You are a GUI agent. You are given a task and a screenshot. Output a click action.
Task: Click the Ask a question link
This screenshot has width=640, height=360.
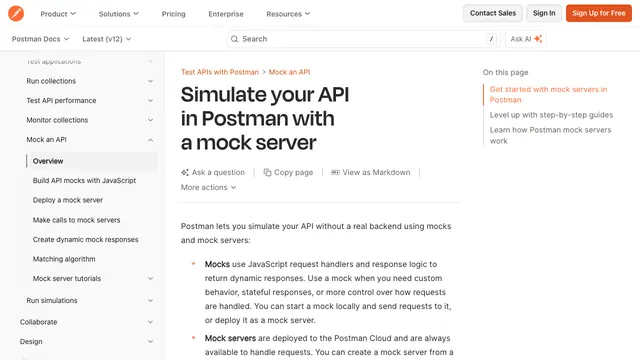pyautogui.click(x=218, y=172)
